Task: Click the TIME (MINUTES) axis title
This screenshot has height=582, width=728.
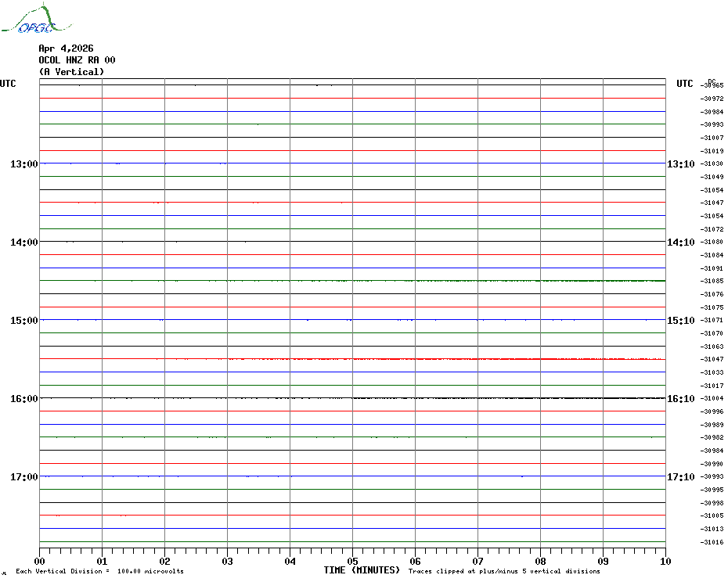Action: 362,570
